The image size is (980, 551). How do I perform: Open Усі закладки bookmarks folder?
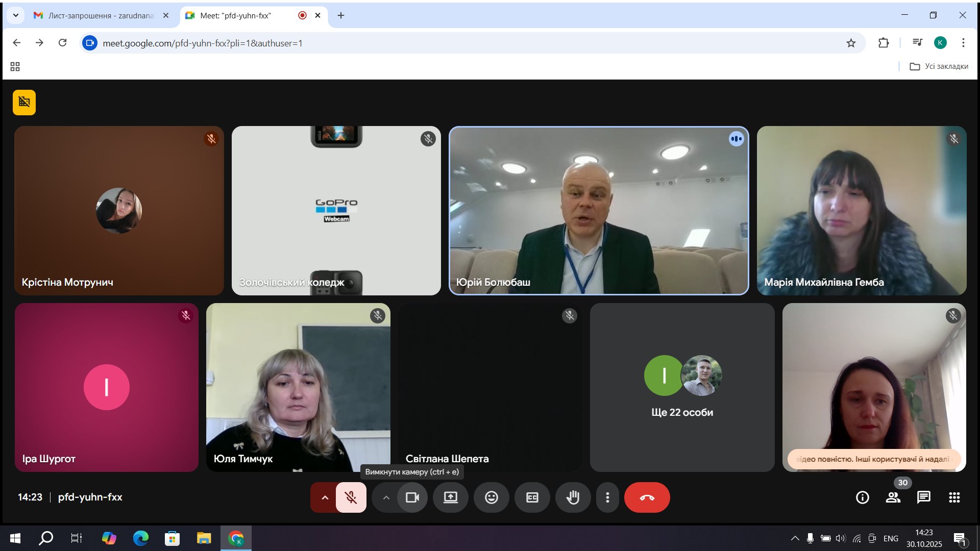[939, 66]
